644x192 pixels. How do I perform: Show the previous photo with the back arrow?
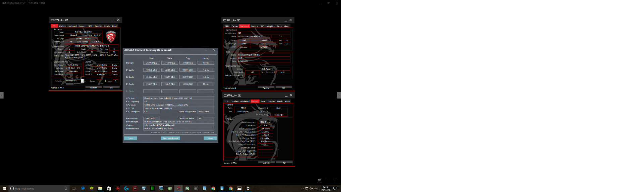pyautogui.click(x=2, y=95)
